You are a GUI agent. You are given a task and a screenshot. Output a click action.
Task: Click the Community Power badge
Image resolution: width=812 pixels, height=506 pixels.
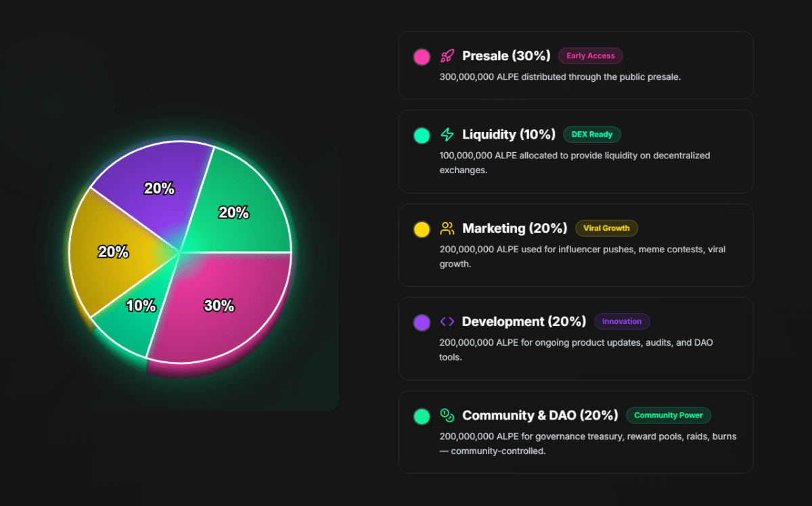point(669,415)
